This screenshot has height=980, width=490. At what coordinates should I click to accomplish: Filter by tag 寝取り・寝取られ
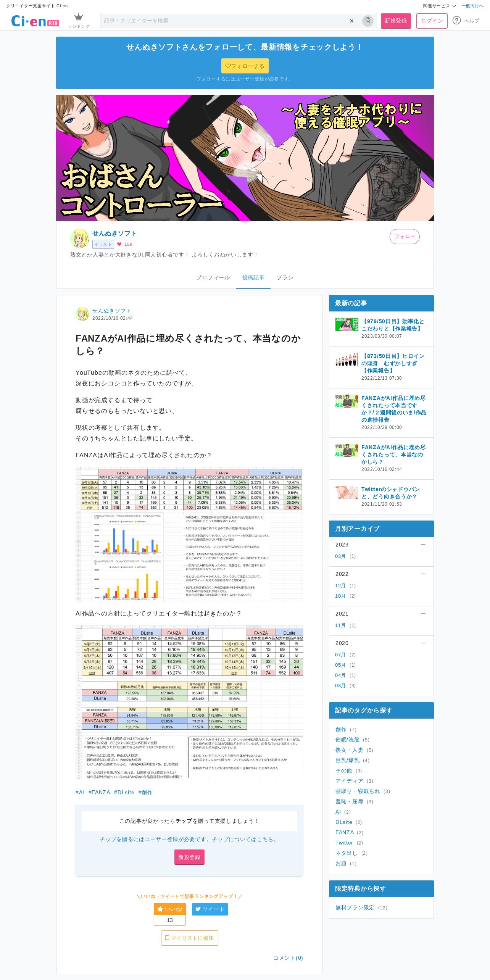click(358, 791)
